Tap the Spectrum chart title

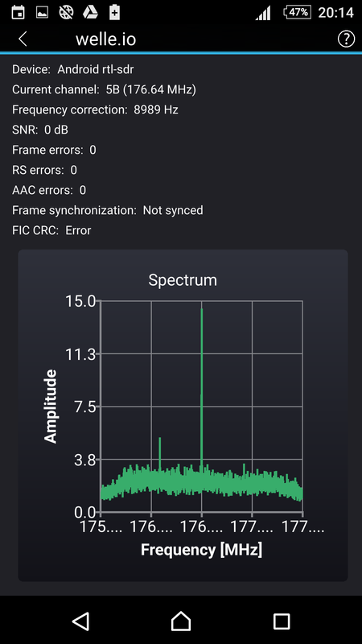tap(183, 280)
